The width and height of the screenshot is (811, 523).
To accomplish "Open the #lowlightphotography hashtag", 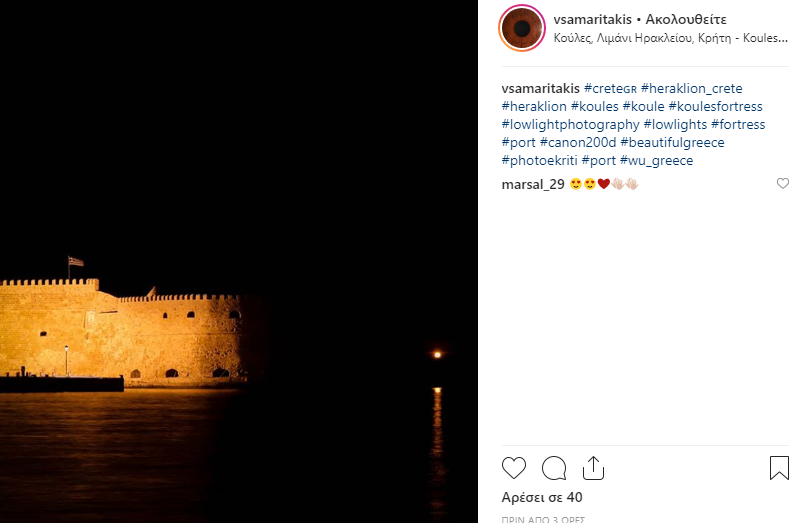I will point(570,125).
